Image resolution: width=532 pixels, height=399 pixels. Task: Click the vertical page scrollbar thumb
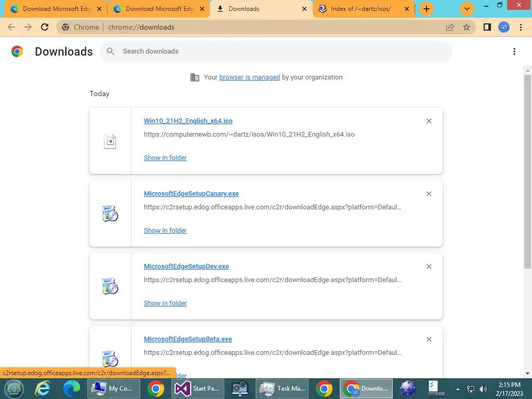[527, 171]
